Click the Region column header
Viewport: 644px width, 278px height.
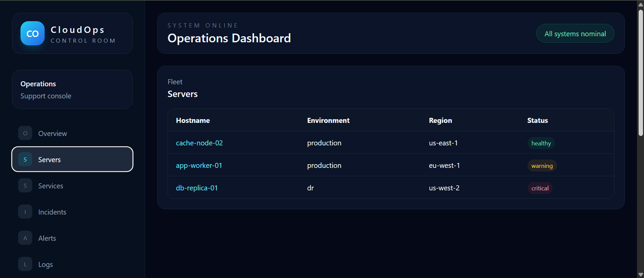tap(440, 120)
